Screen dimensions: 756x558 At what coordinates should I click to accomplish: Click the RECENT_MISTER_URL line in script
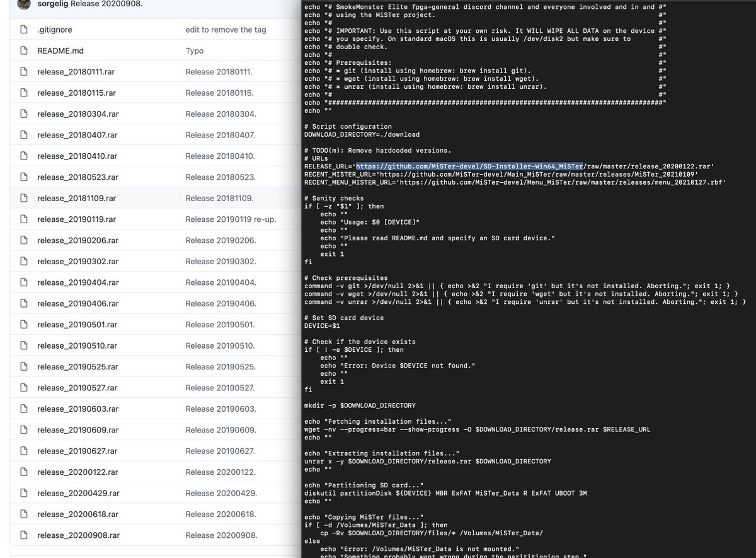point(500,174)
